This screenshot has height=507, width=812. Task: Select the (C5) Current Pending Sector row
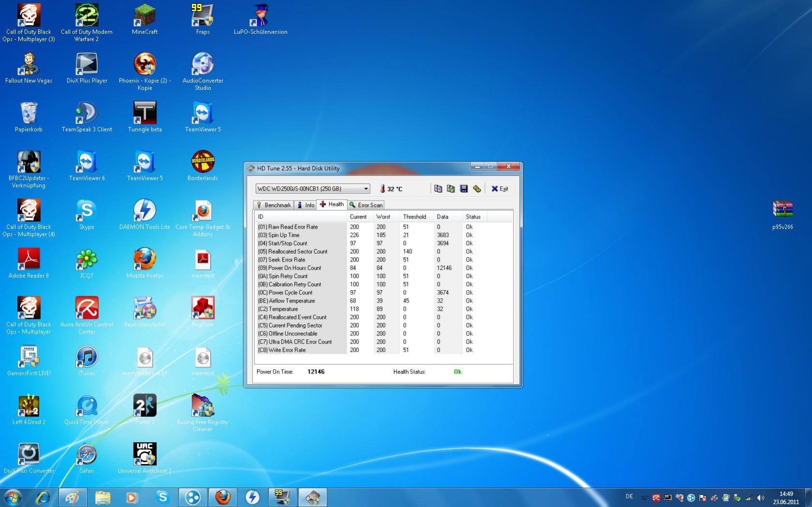coord(383,325)
